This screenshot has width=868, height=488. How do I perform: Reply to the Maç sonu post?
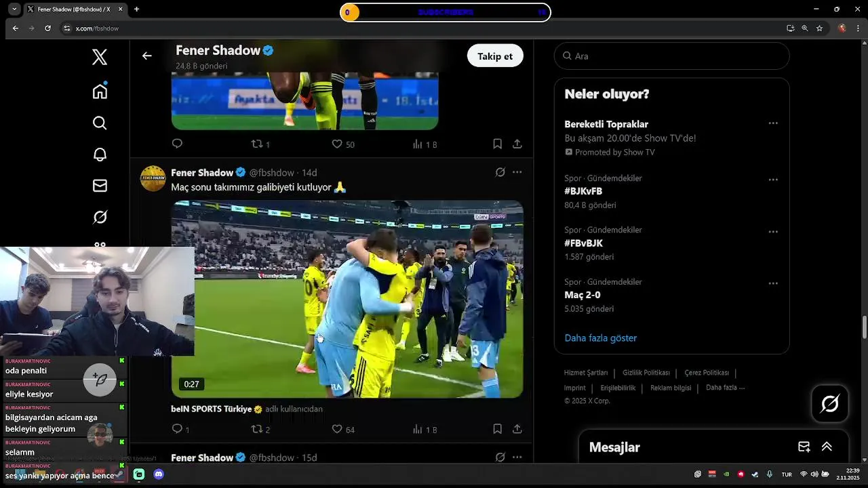click(180, 429)
